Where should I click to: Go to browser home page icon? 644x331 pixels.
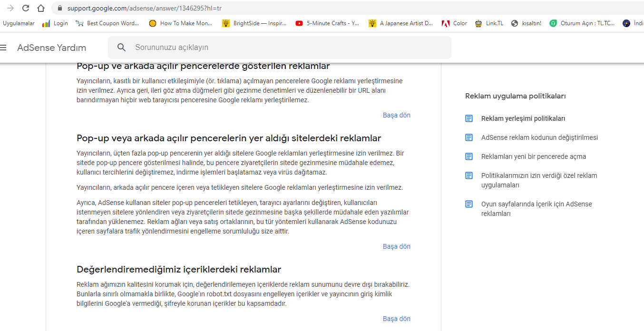[x=41, y=8]
